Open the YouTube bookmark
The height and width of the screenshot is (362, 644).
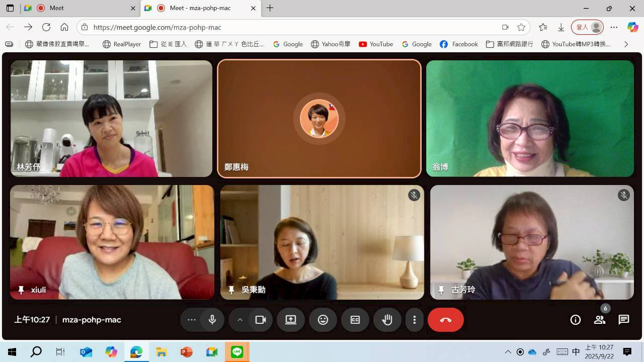[x=376, y=44]
